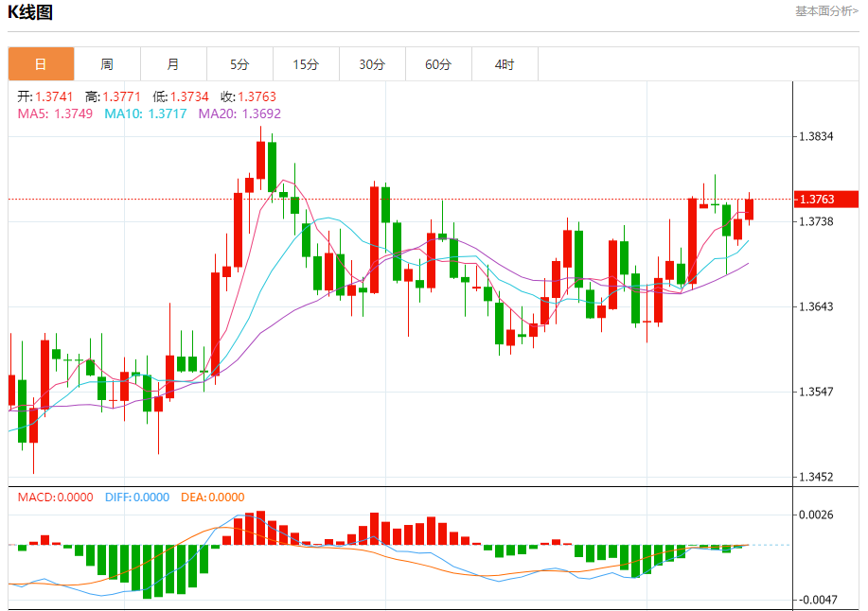The width and height of the screenshot is (868, 611).
Task: Click the 0.0026 MACD axis label
Action: click(x=816, y=515)
